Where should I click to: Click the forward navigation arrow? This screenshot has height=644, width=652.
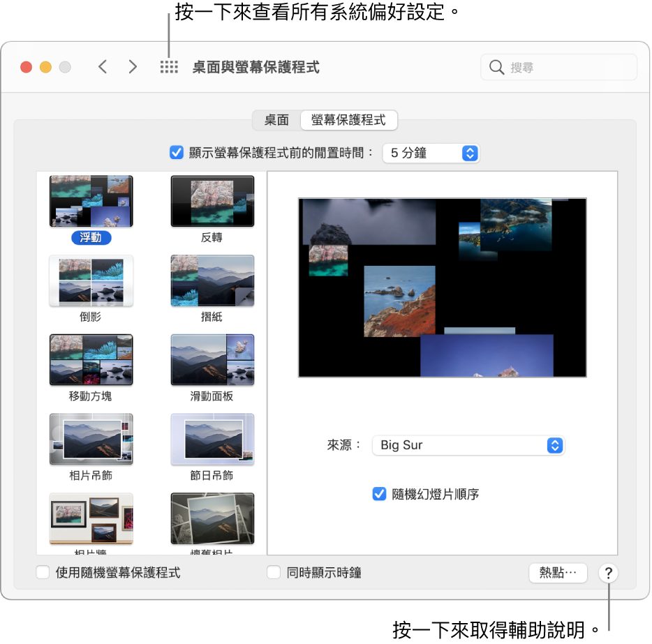click(133, 67)
